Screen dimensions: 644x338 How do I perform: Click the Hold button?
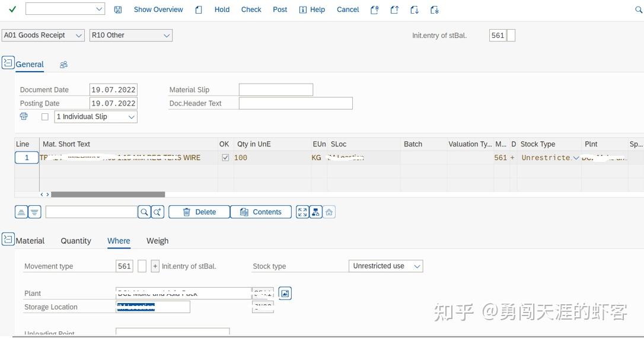tap(222, 9)
